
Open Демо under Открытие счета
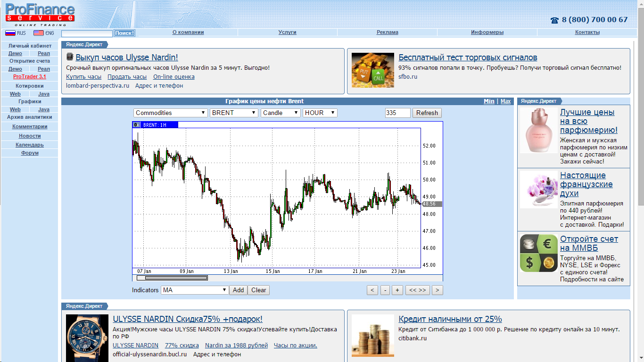click(x=15, y=69)
